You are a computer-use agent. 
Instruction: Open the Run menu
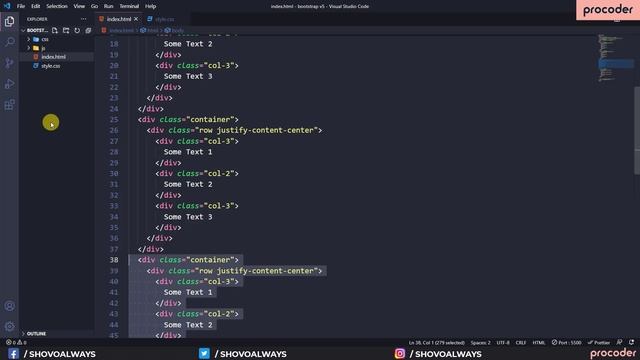(x=109, y=6)
